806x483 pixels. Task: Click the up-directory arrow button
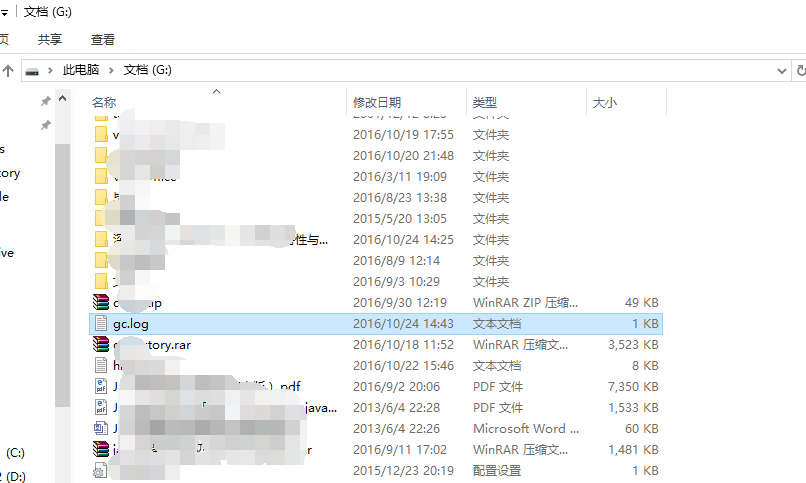(x=8, y=70)
